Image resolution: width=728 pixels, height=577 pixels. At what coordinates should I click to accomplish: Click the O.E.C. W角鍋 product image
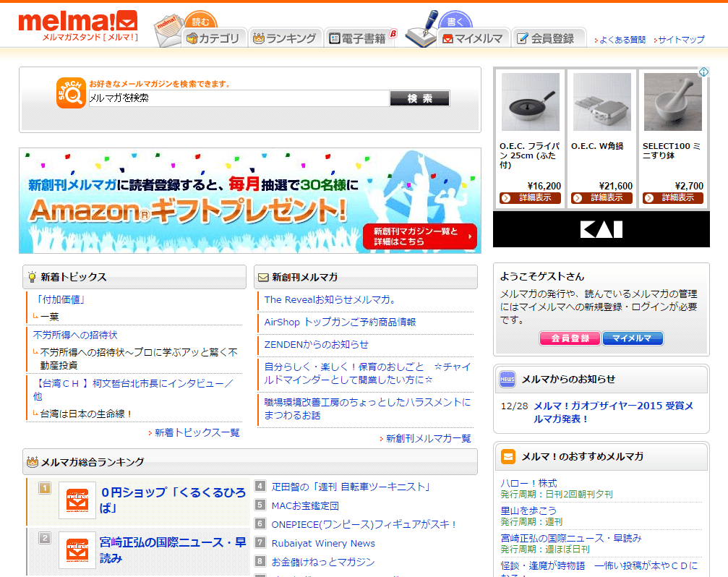601,102
